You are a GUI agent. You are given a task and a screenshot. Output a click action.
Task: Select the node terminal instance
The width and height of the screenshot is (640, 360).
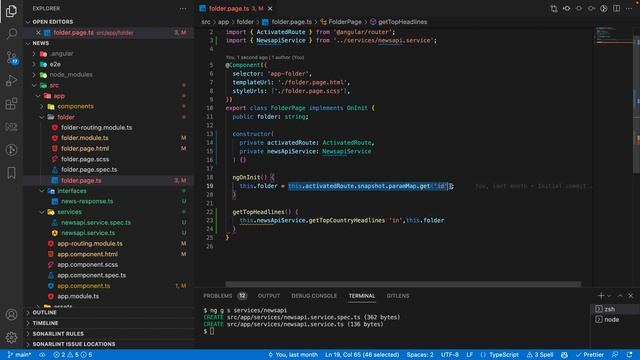615,320
